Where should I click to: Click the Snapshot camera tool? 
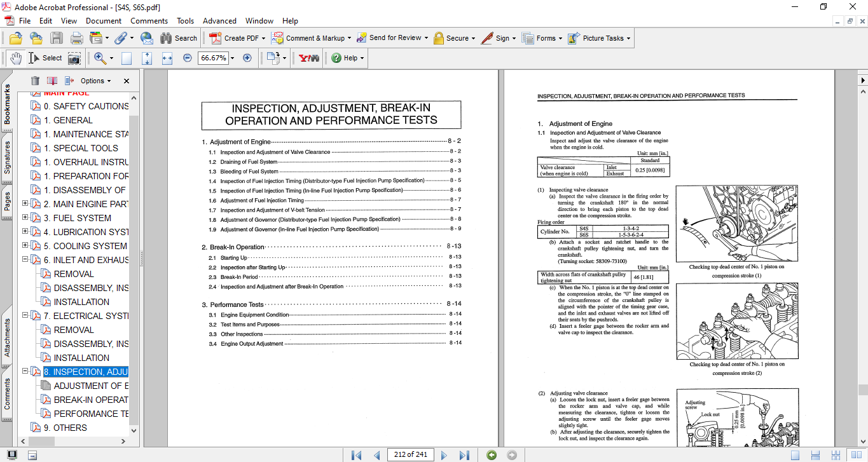click(x=74, y=58)
